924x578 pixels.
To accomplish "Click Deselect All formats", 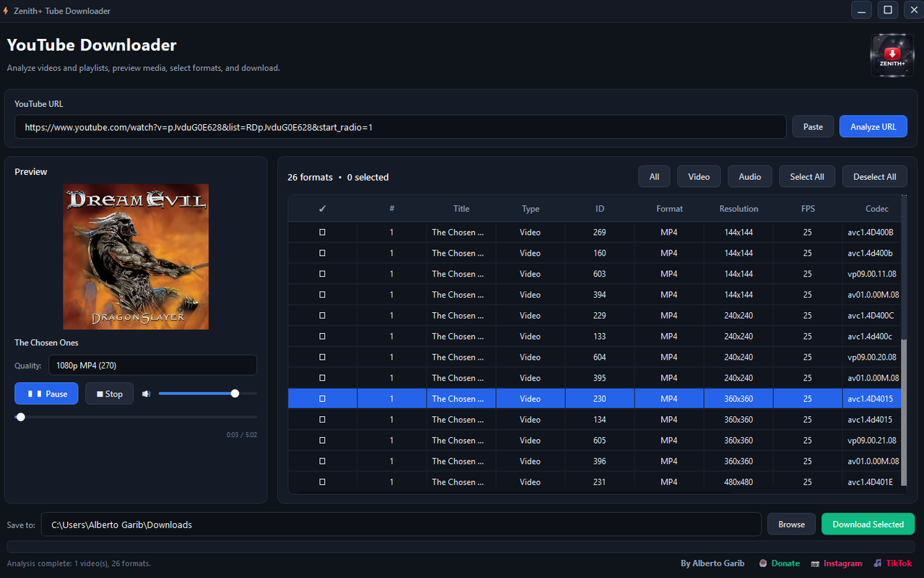I will [875, 177].
